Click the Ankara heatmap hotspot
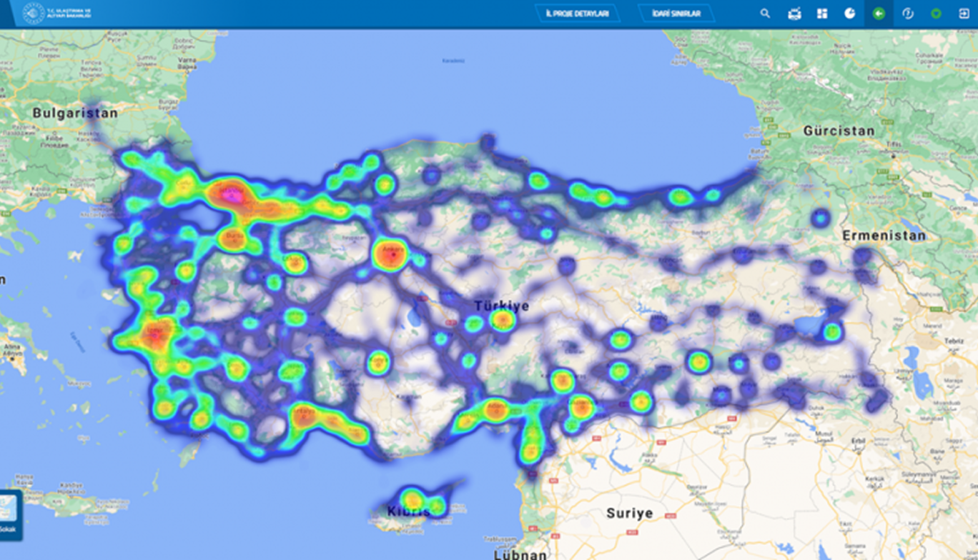Image resolution: width=978 pixels, height=560 pixels. (x=390, y=254)
